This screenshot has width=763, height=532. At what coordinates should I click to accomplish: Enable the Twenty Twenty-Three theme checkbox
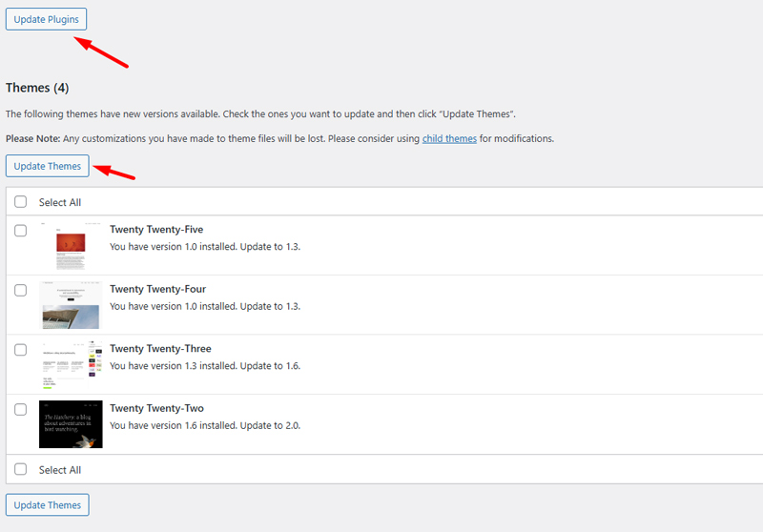pos(21,350)
